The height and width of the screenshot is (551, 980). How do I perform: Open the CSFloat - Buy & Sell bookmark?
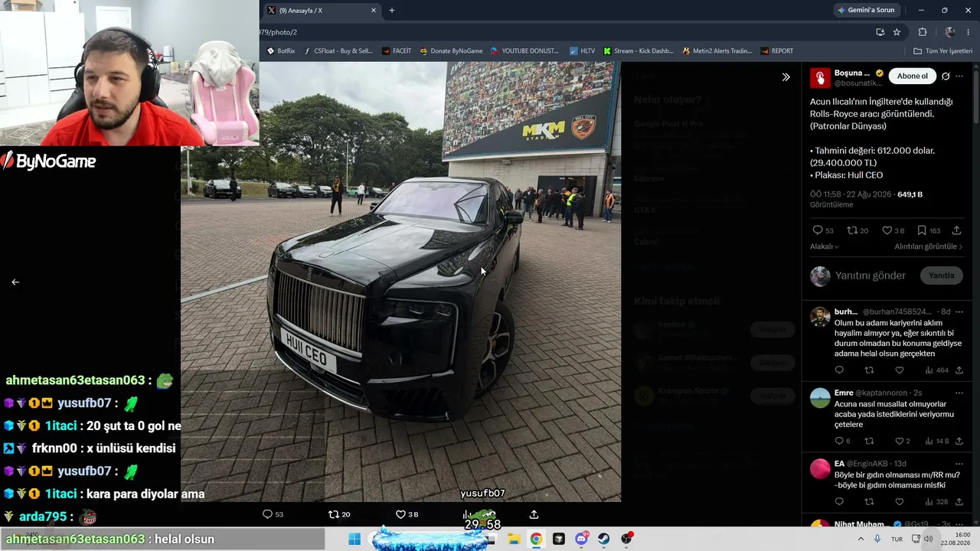(x=338, y=51)
